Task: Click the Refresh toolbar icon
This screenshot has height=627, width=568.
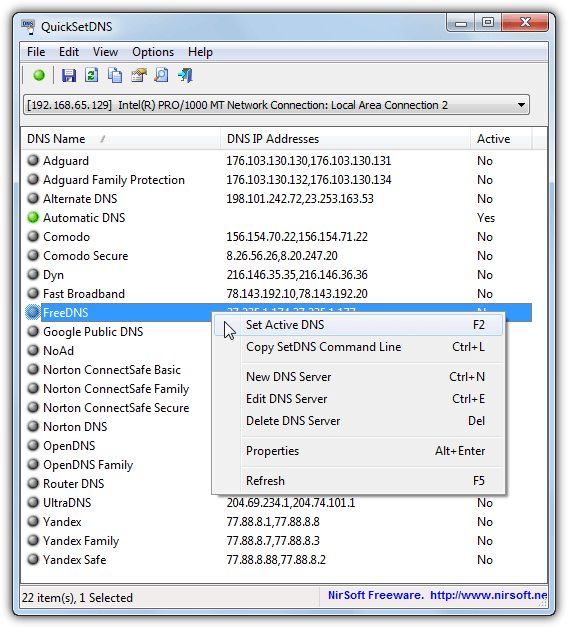Action: pyautogui.click(x=92, y=75)
